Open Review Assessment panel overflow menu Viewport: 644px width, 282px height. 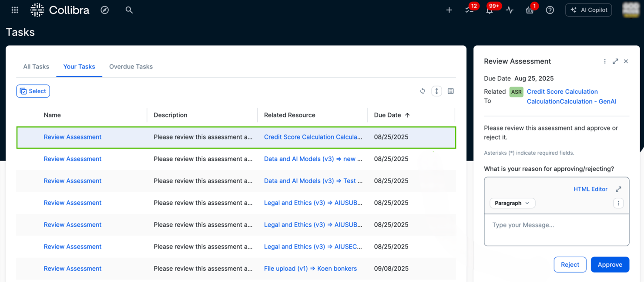click(605, 61)
